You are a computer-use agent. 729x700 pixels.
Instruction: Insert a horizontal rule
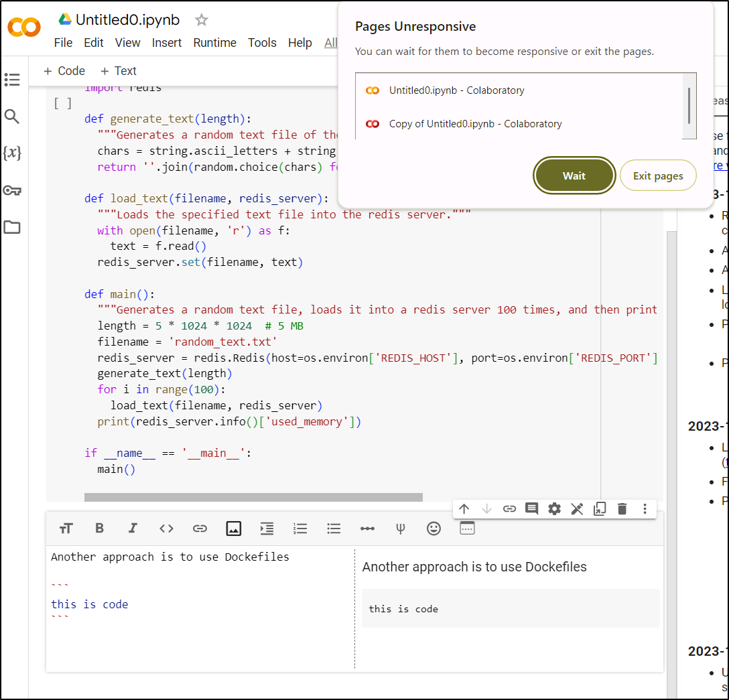pyautogui.click(x=367, y=529)
